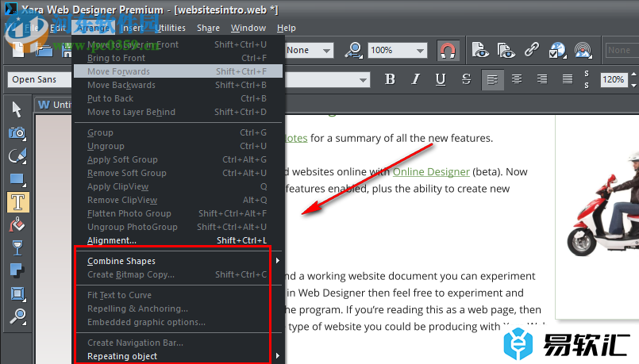Align text to the right
Viewport: 639px width, 364px height.
(x=542, y=79)
